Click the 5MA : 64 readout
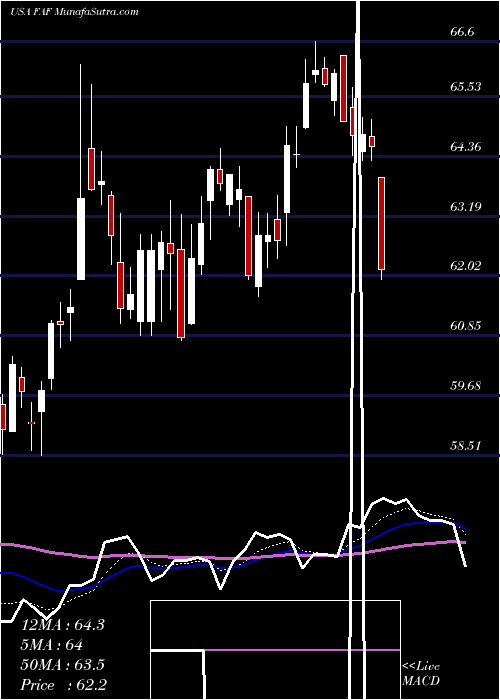Screen dimensions: 500x700 coord(52,645)
